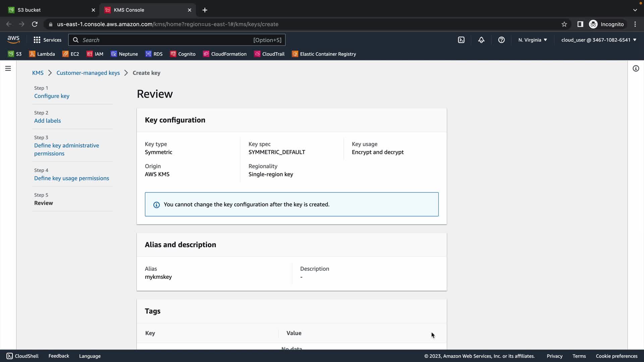Click the Lambda shortcut in the favorites bar
The width and height of the screenshot is (644, 362).
click(x=42, y=54)
